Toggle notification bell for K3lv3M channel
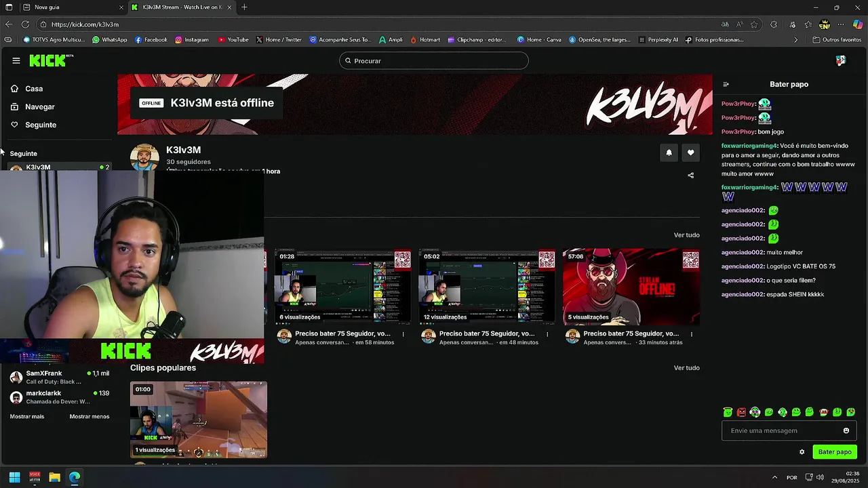The width and height of the screenshot is (868, 488). coord(669,152)
